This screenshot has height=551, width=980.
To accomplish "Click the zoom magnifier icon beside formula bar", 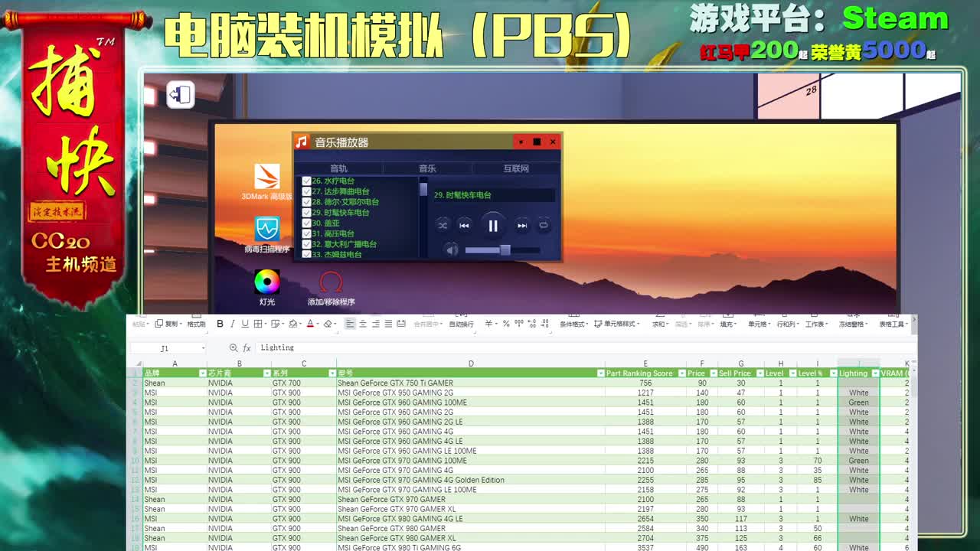I will (233, 348).
